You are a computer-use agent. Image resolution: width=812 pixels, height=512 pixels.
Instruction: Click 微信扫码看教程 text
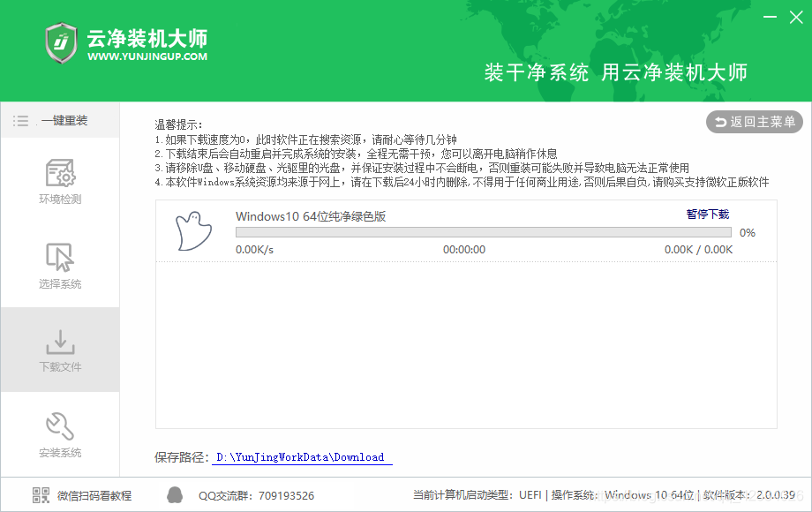(94, 496)
